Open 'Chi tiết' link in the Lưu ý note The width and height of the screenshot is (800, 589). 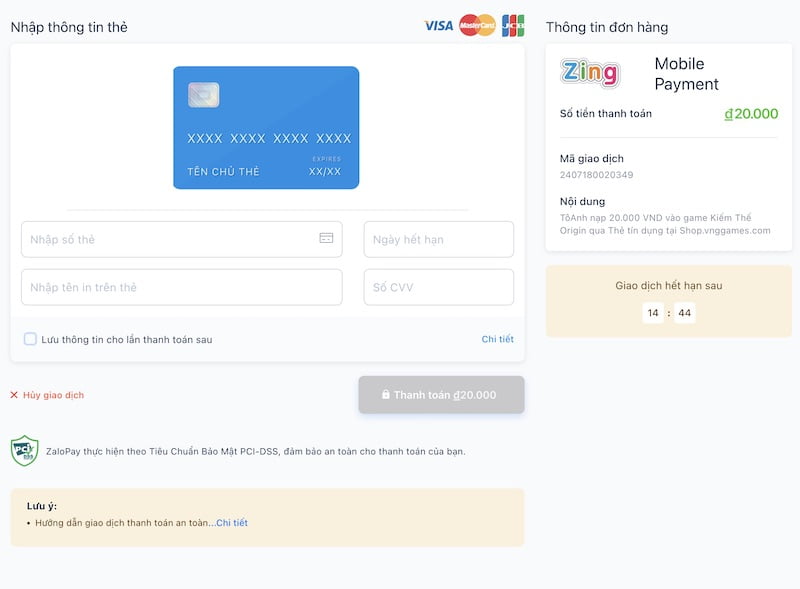coord(232,523)
